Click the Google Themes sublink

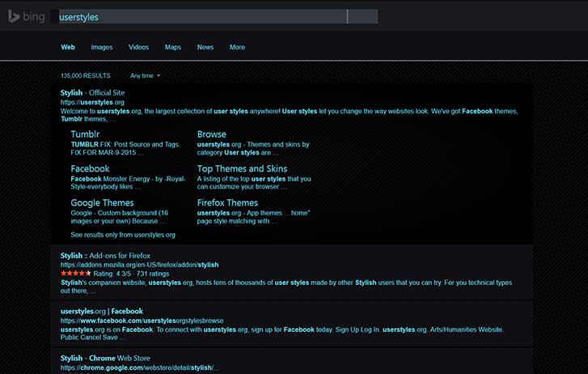click(102, 203)
